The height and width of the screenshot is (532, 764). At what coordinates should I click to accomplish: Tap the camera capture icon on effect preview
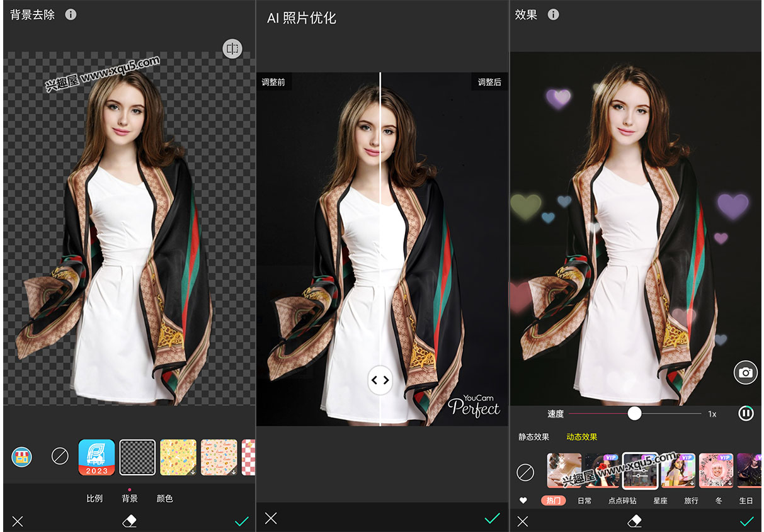point(746,373)
